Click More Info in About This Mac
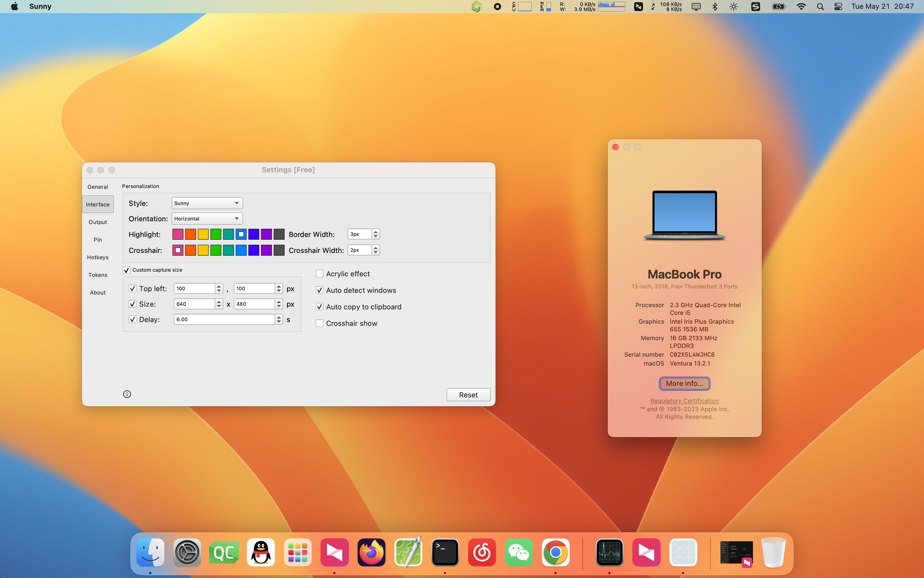Image resolution: width=924 pixels, height=578 pixels. (x=684, y=383)
